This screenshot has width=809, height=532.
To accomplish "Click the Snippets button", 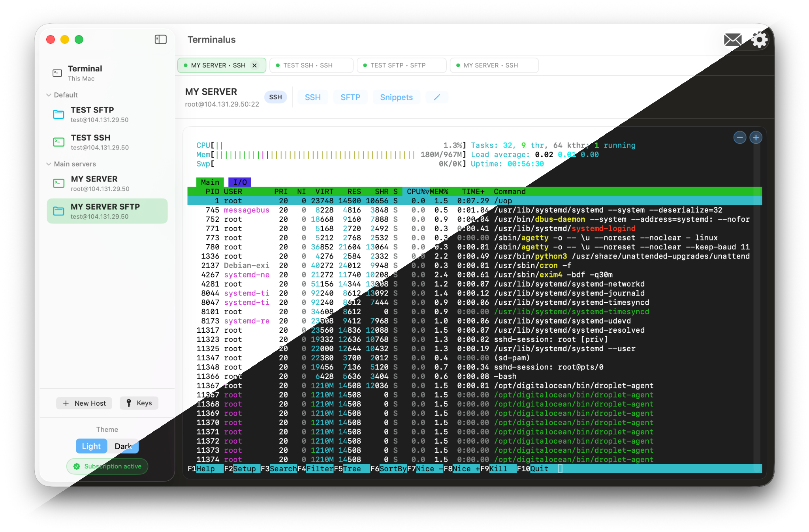I will [x=396, y=97].
